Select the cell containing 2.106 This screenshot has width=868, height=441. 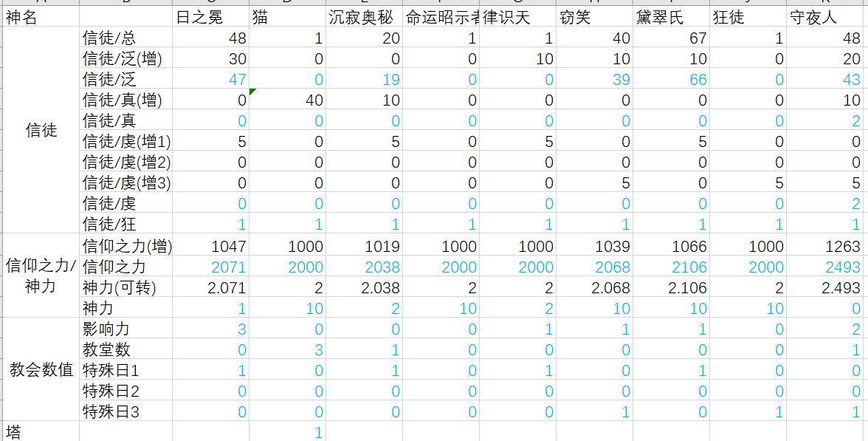point(671,288)
